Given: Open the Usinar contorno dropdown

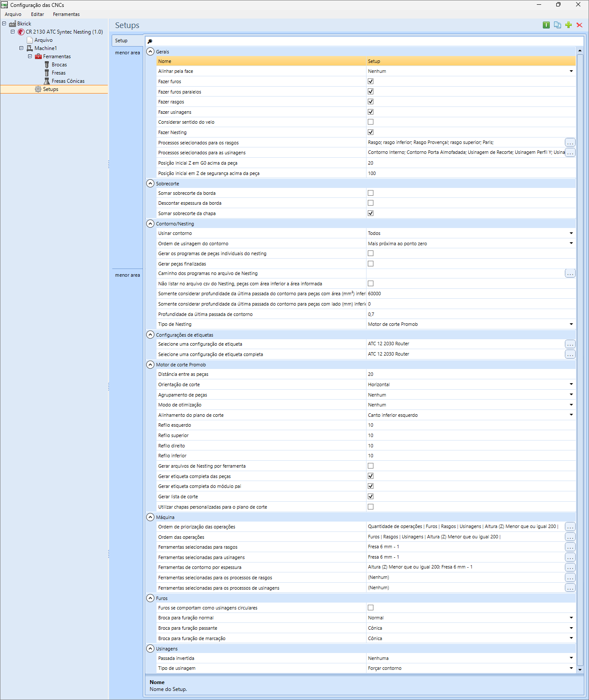Looking at the screenshot, I should (571, 233).
